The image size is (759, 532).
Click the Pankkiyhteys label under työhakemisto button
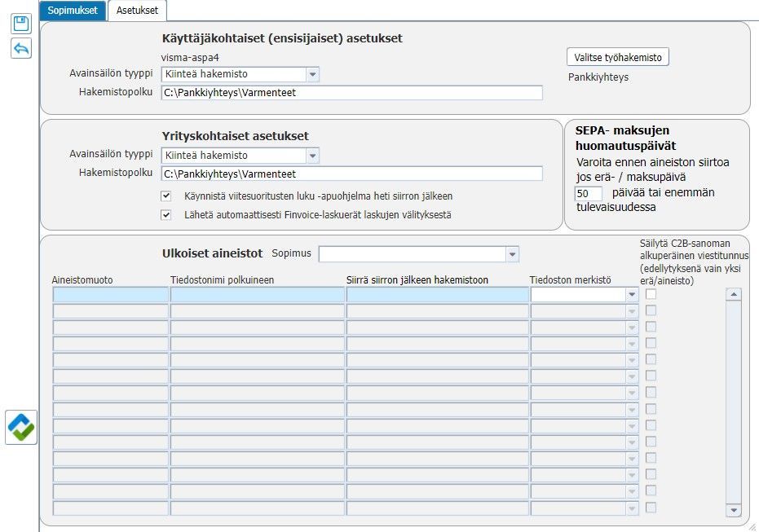598,77
